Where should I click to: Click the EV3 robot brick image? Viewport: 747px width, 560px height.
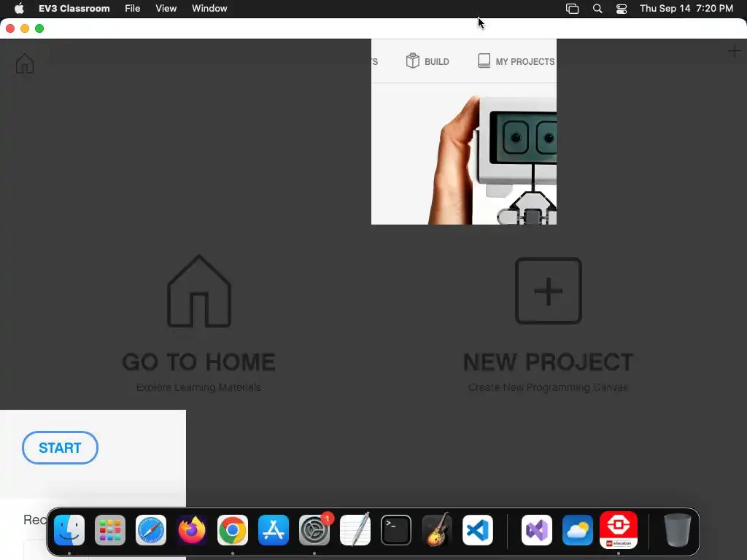517,160
